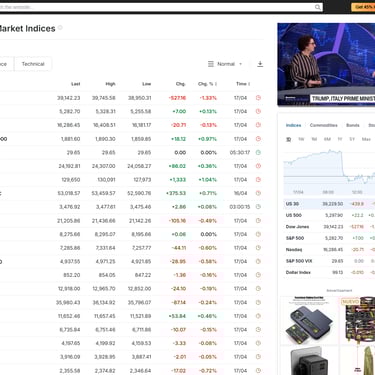Image resolution: width=375 pixels, height=375 pixels.
Task: Click clock icon on 53,018.57 row
Action: (258, 193)
